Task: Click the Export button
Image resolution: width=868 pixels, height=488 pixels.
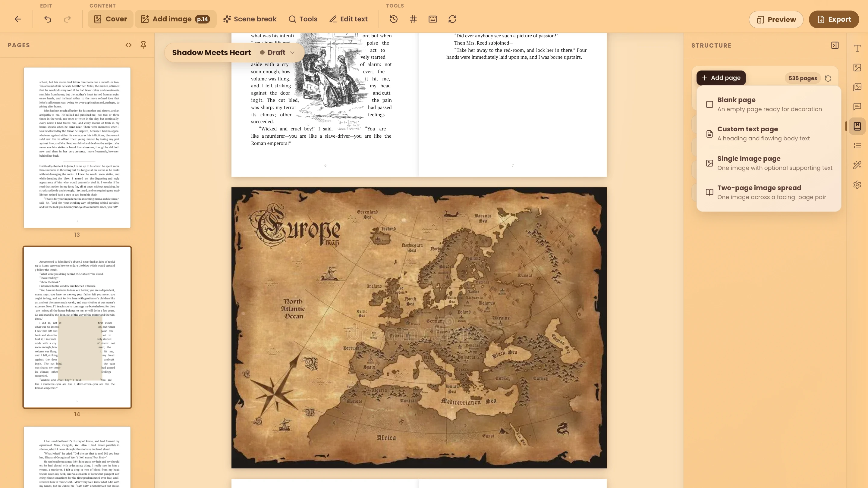Action: (834, 20)
